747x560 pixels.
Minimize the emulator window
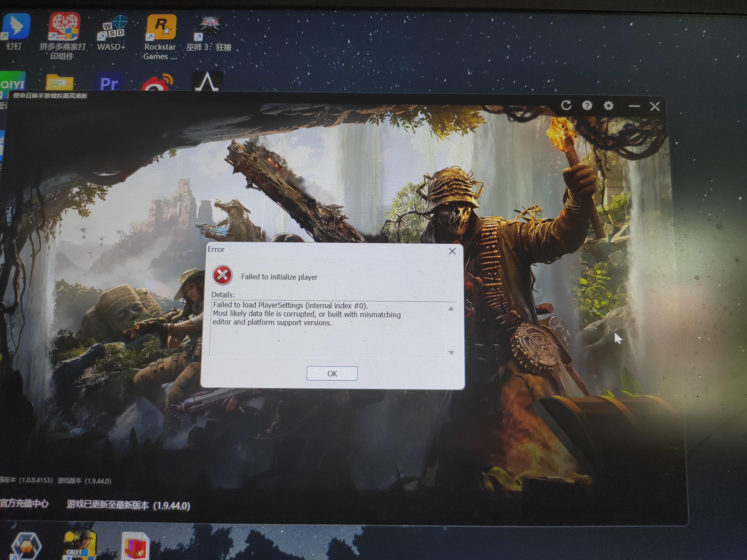tap(634, 106)
